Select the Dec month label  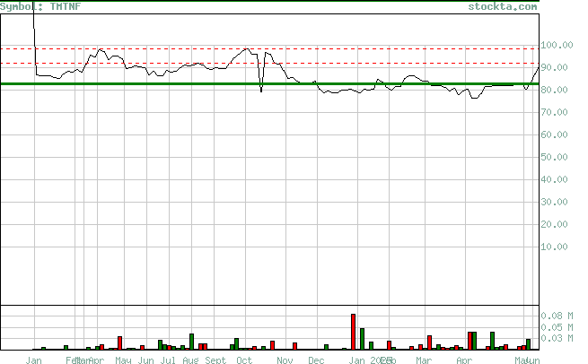click(316, 360)
